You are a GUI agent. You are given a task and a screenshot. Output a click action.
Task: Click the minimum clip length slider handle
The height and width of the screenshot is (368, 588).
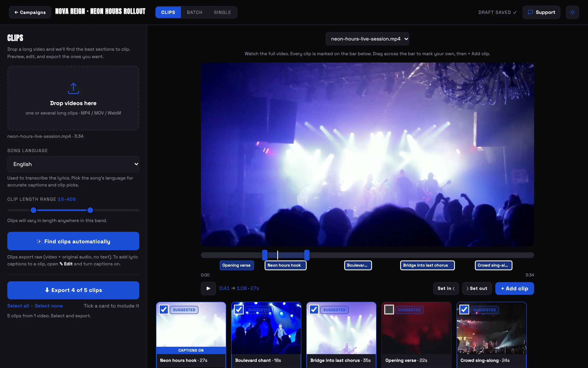tap(33, 210)
